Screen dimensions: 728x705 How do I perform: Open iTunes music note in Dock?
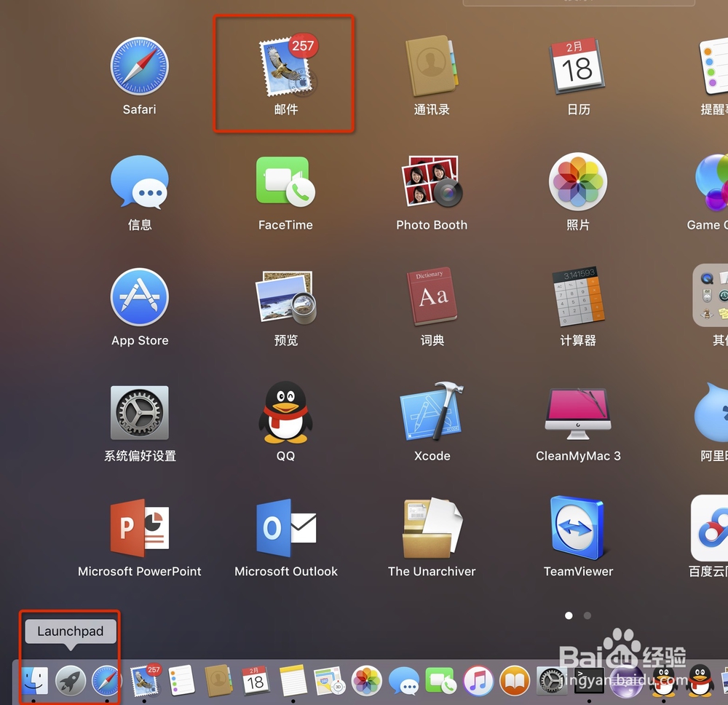pyautogui.click(x=478, y=681)
